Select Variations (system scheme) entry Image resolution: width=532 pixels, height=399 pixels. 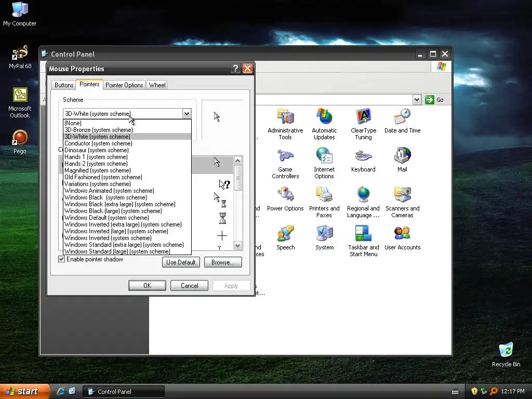(x=127, y=184)
